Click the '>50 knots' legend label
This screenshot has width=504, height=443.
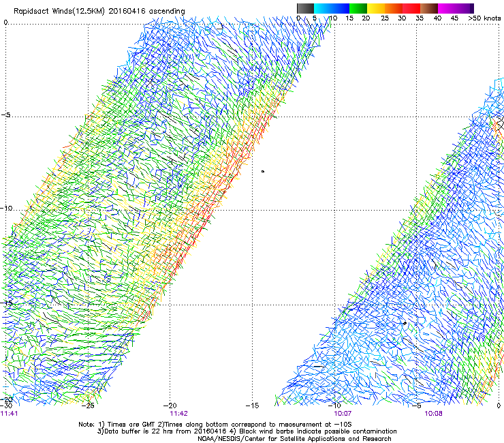tap(484, 18)
